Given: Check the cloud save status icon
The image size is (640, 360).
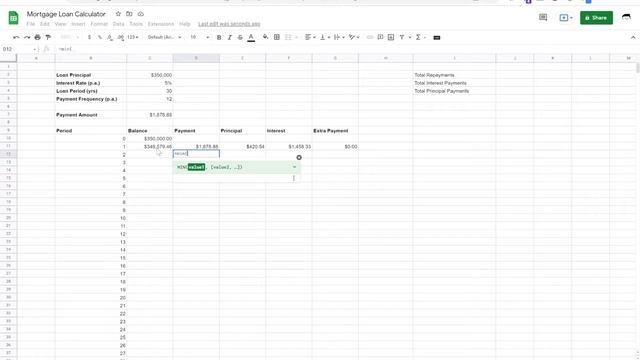Looking at the screenshot, I should pos(140,14).
